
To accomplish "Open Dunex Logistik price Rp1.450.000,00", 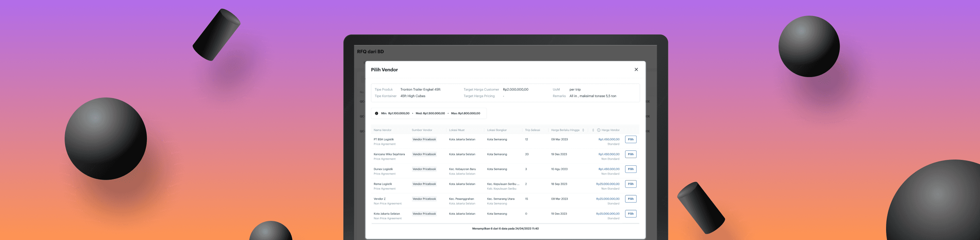I will click(x=609, y=169).
